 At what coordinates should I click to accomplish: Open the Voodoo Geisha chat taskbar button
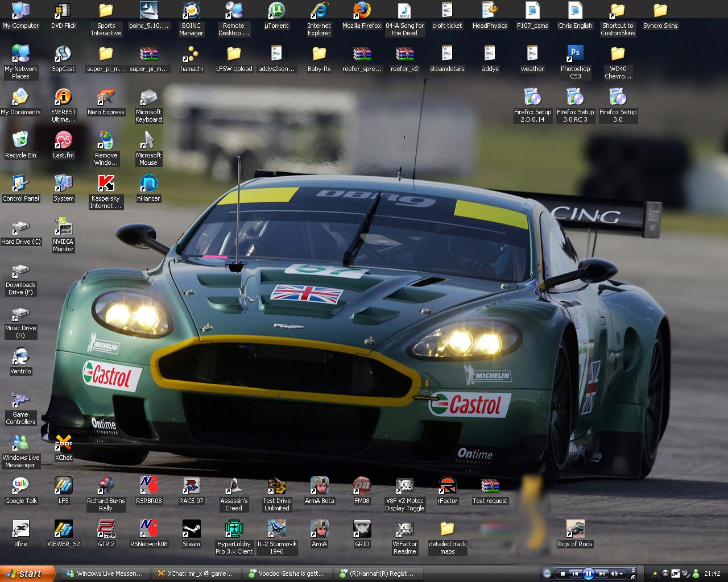point(287,573)
